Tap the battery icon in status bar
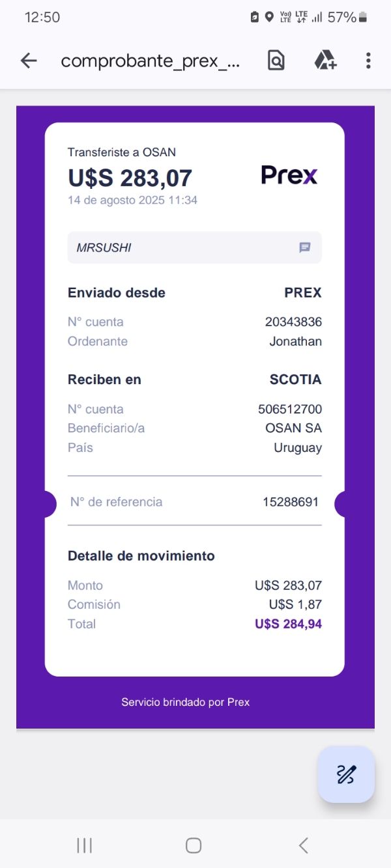Screen dimensions: 391x868 coord(363,18)
